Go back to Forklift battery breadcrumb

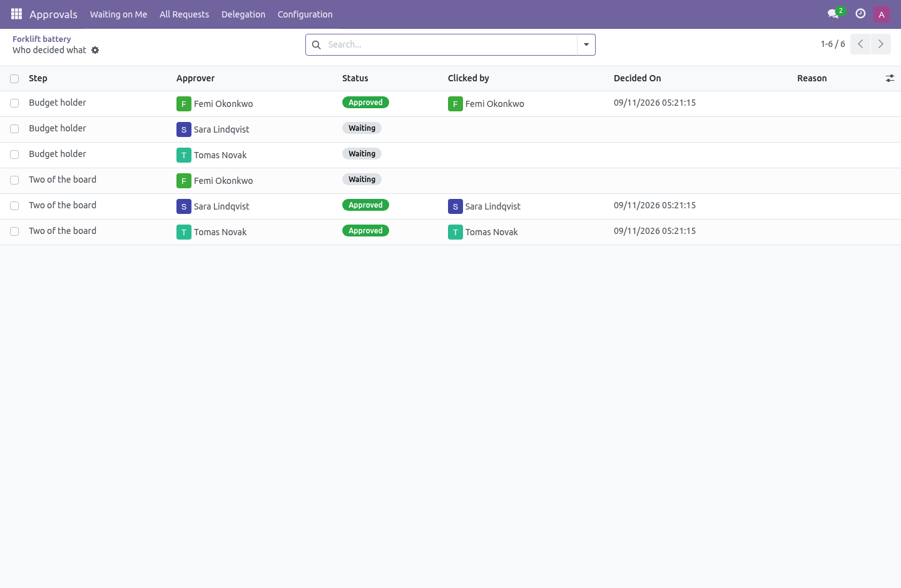point(42,39)
